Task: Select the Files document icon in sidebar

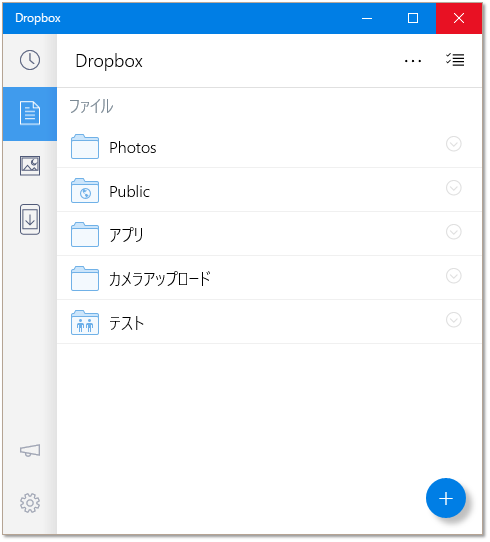Action: [30, 113]
